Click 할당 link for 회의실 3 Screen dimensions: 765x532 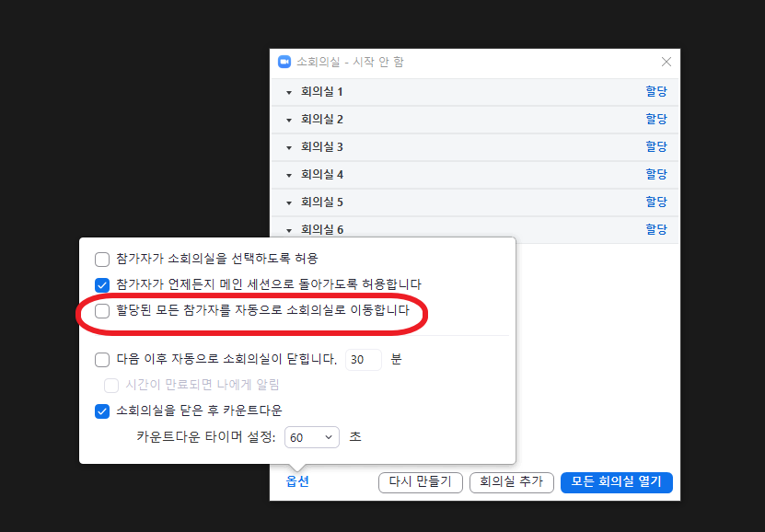click(656, 146)
